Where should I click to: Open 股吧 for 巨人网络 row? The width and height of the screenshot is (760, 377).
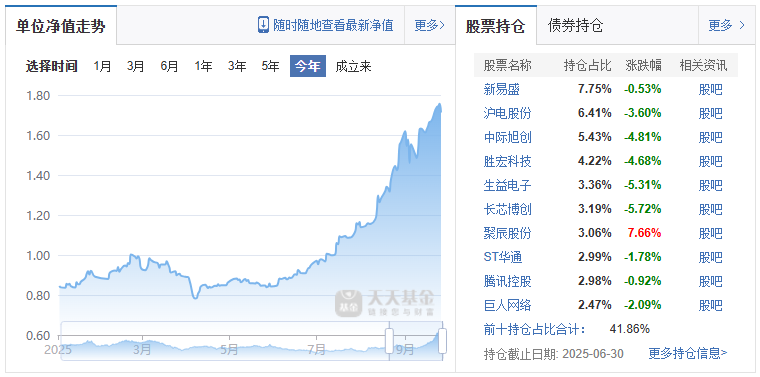tap(711, 305)
